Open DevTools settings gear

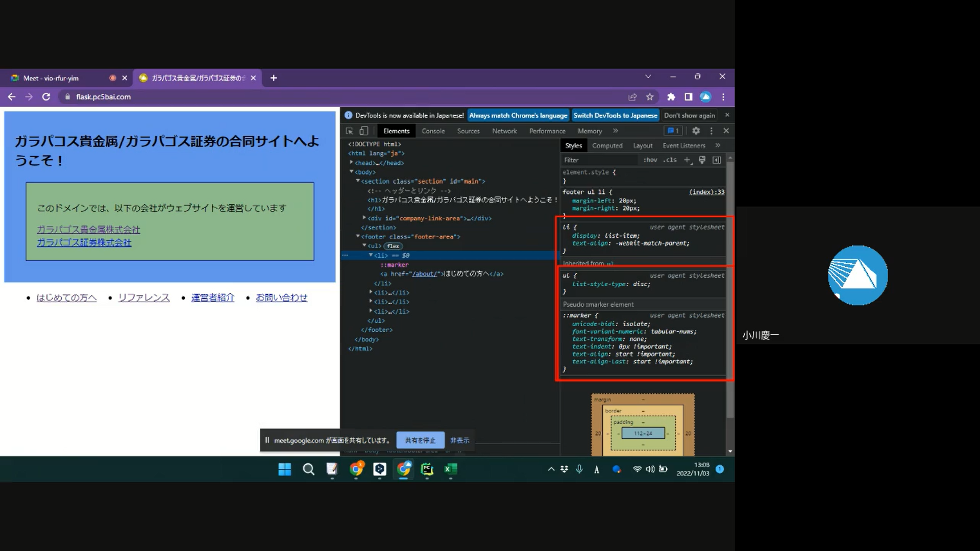(x=696, y=131)
